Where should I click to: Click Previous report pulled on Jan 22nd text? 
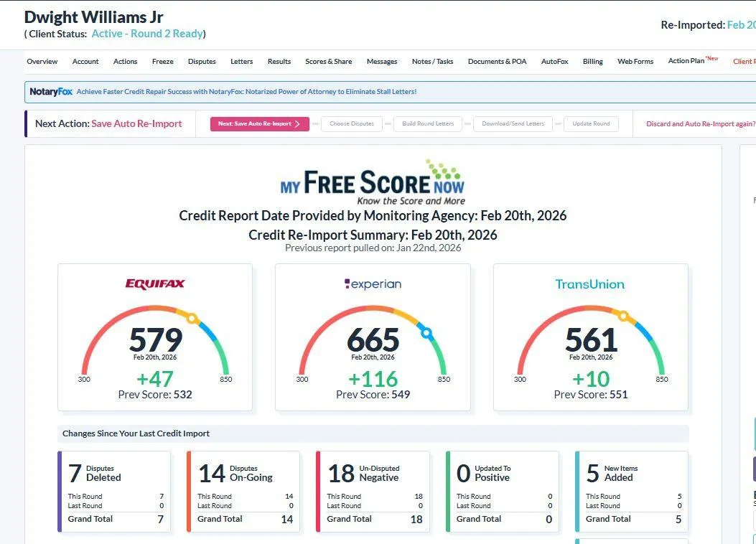373,248
